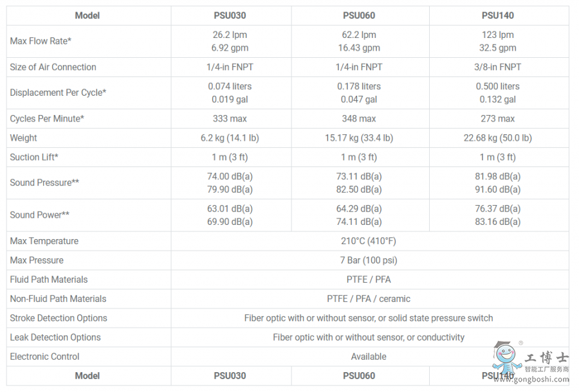Click the top Model header cell
This screenshot has height=392, width=579.
[87, 15]
